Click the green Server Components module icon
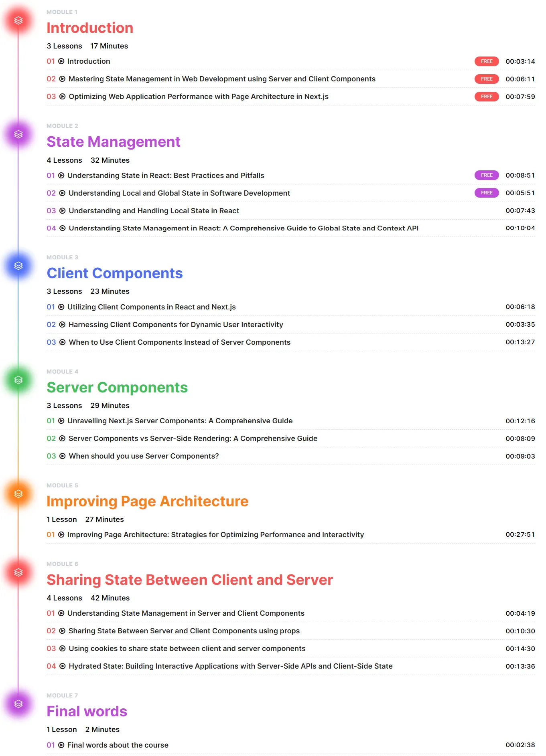This screenshot has width=546, height=756. 18,380
